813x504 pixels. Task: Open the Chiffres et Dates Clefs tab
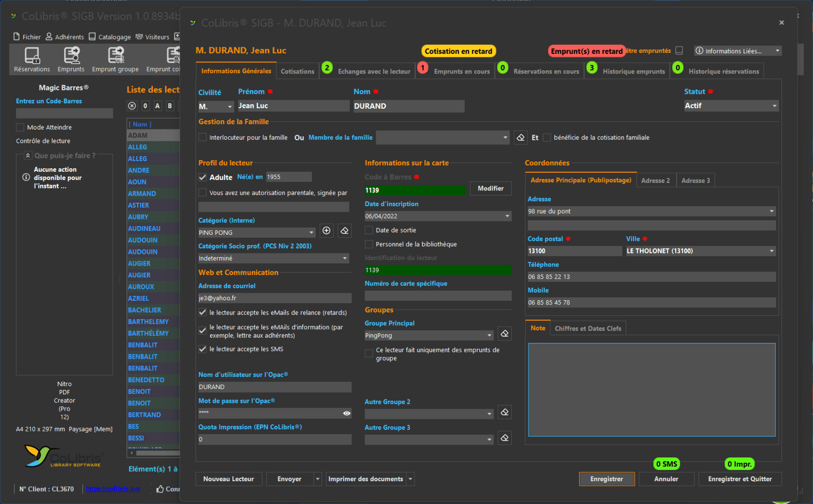[587, 329]
